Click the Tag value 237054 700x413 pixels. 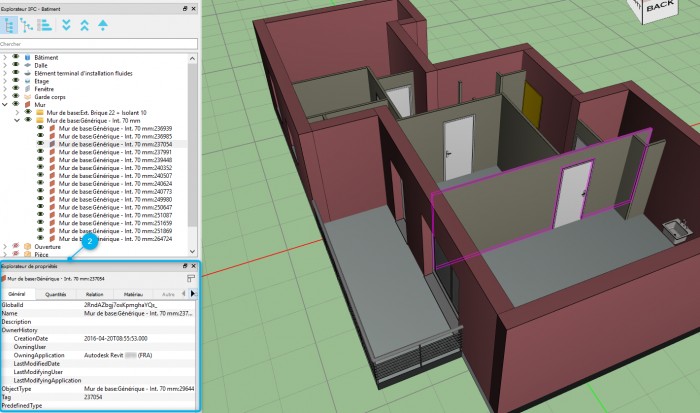click(x=93, y=397)
